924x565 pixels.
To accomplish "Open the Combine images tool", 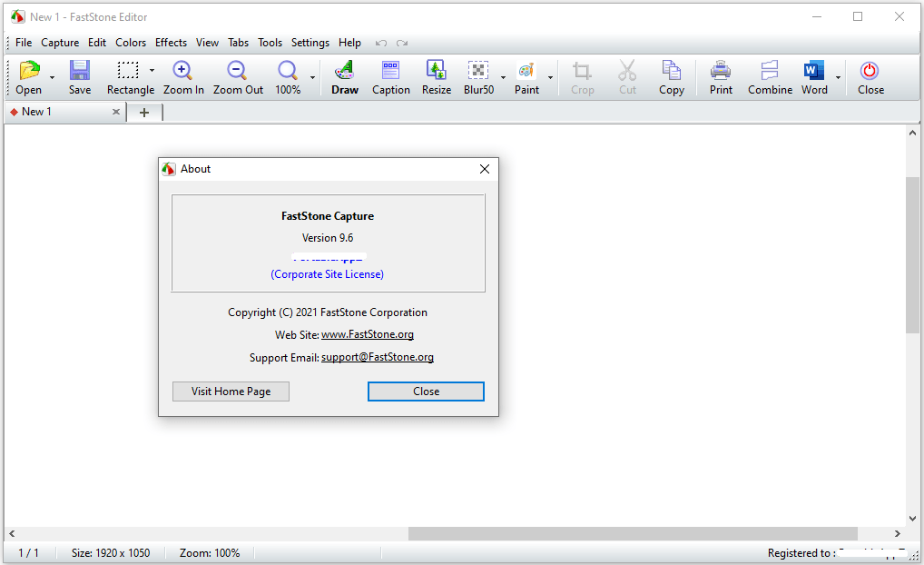I will coord(770,71).
